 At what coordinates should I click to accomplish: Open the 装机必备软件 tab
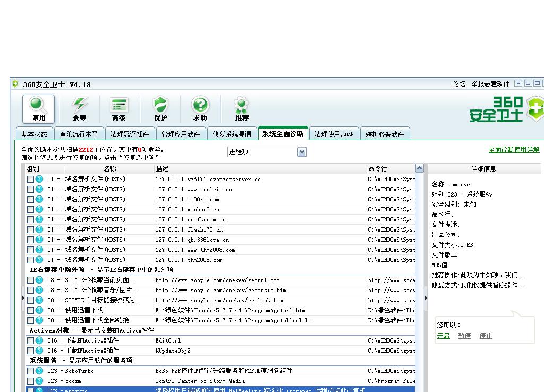click(x=385, y=134)
